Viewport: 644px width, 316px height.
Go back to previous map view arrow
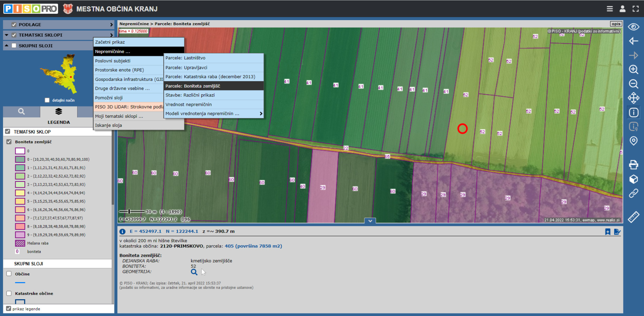click(633, 41)
